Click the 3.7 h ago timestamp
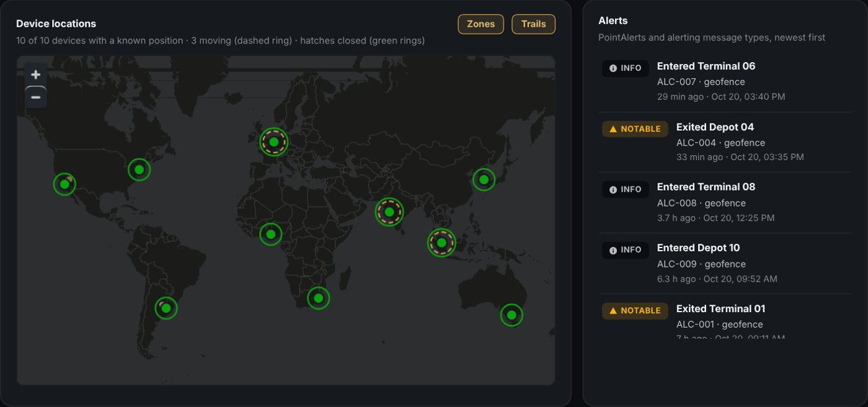 pos(716,218)
